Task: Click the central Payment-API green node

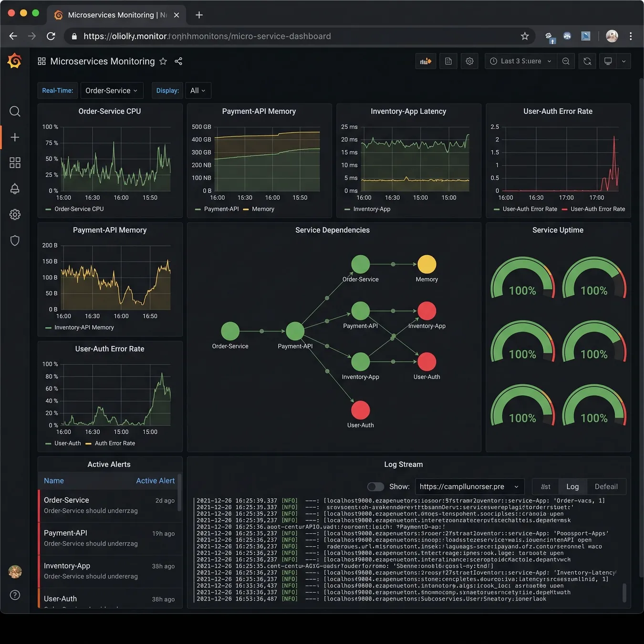Action: click(295, 331)
